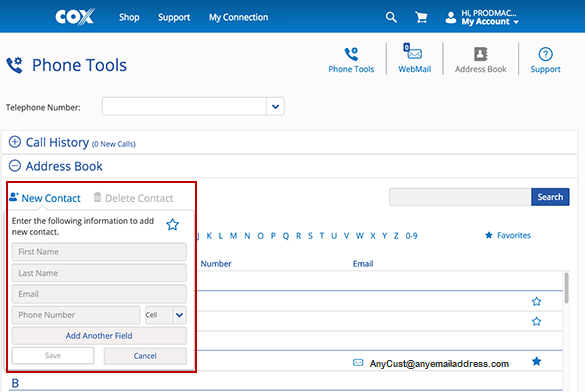The height and width of the screenshot is (392, 585).
Task: Mark new contact as favorite star
Action: pos(172,225)
